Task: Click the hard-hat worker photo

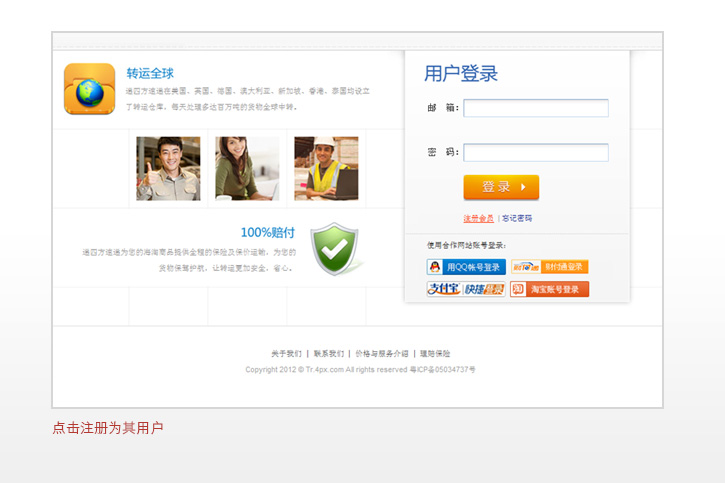Action: coord(326,169)
